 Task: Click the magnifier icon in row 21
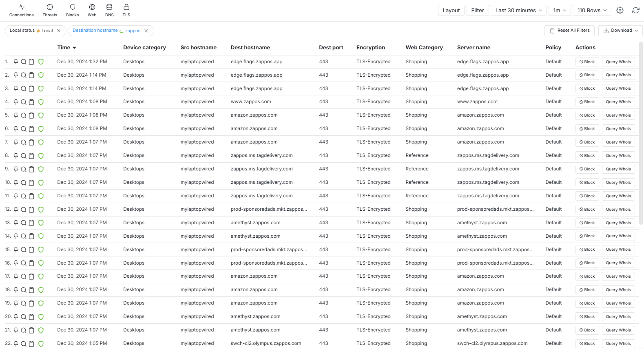(x=24, y=330)
